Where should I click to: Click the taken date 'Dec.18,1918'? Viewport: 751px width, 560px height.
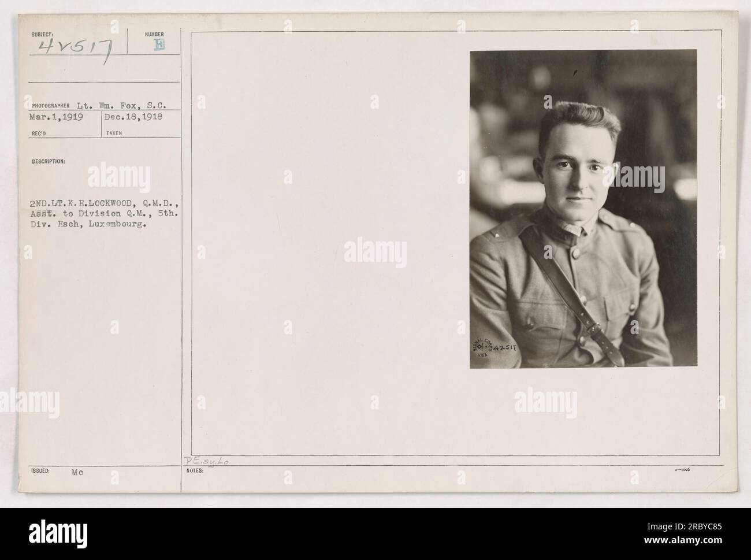133,116
